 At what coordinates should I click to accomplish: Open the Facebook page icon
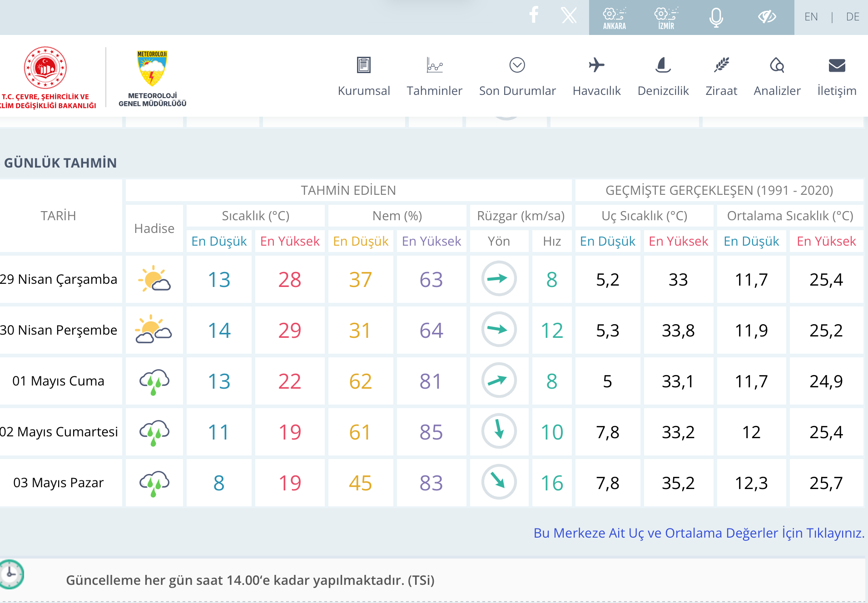(534, 15)
